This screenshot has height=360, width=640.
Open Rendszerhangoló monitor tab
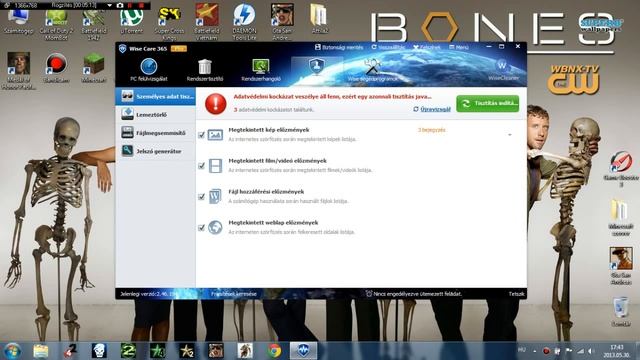(260, 70)
